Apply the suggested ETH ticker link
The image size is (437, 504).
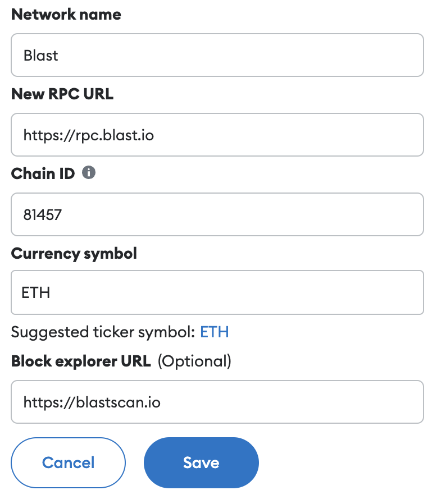coord(215,332)
